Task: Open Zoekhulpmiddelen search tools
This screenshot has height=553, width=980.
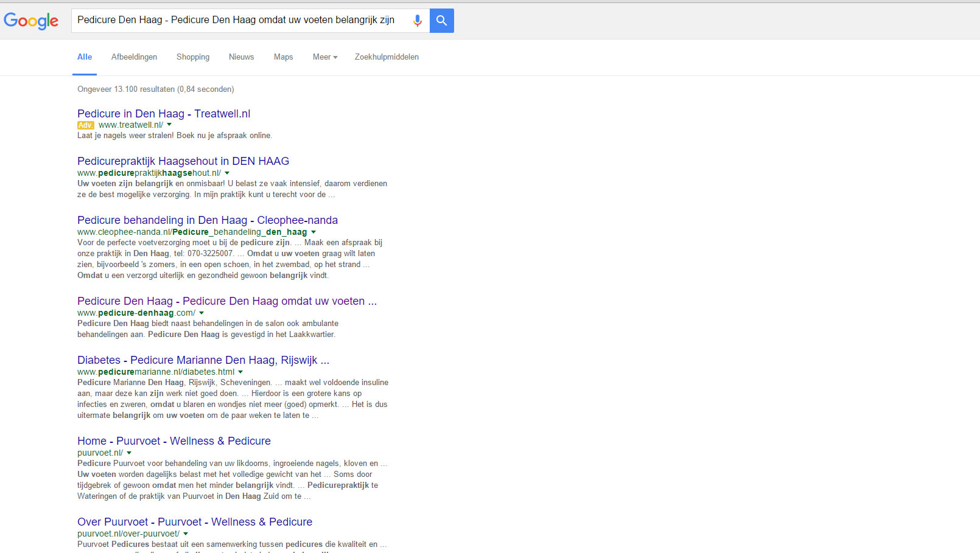Action: pos(387,57)
